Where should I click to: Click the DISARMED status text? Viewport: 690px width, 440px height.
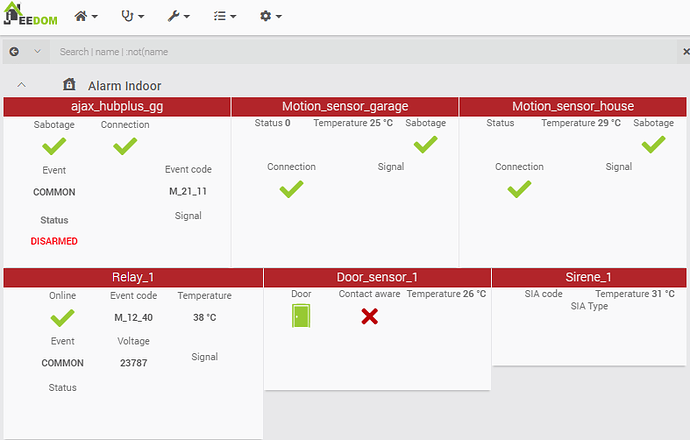pyautogui.click(x=54, y=241)
